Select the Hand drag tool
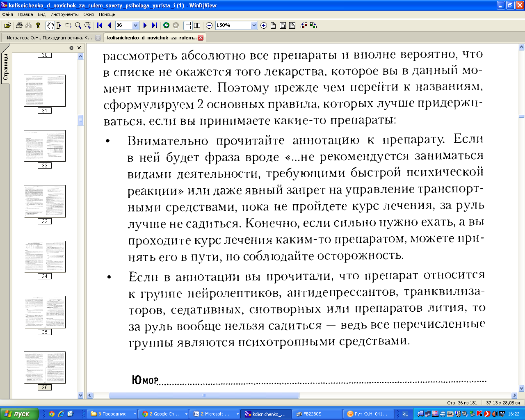525x420 pixels. point(50,25)
